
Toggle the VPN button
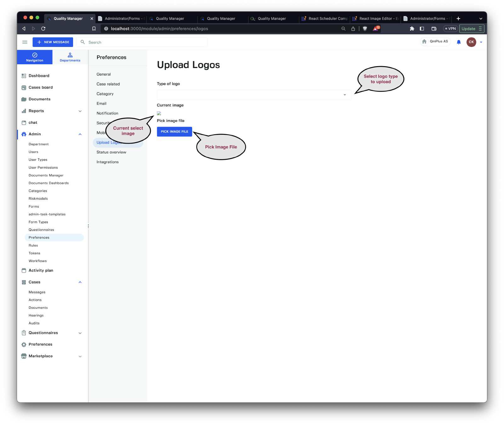coord(450,29)
